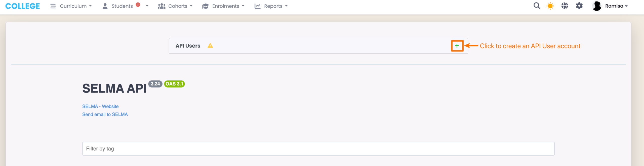The height and width of the screenshot is (166, 644).
Task: Click the yellow warning triangle icon
Action: 210,46
